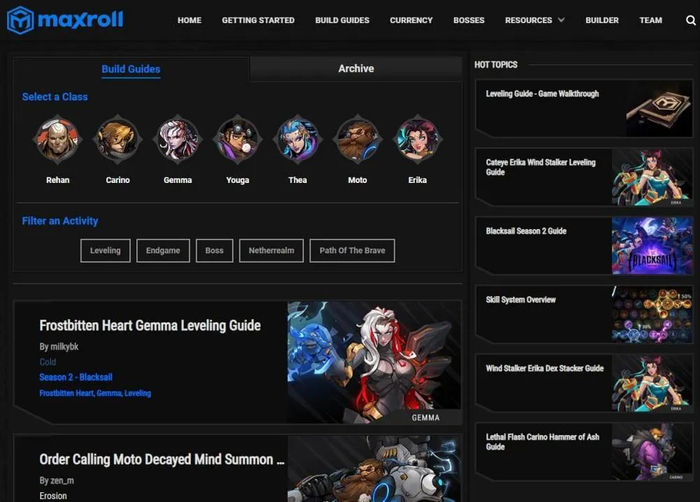Toggle the Path Of The Brave filter
The height and width of the screenshot is (502, 700).
[x=352, y=251]
